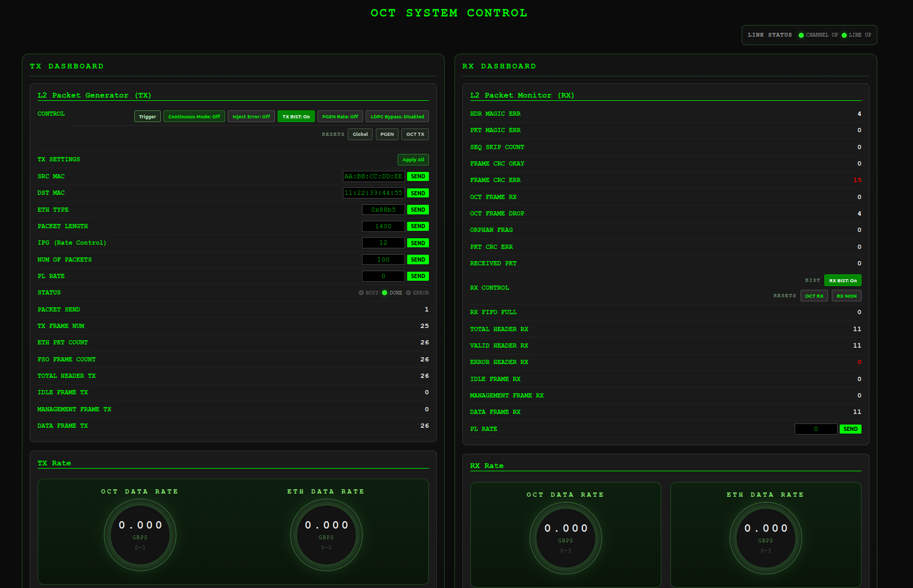Focus the DST MAC input field
Screen dimensions: 913x588
(x=374, y=193)
